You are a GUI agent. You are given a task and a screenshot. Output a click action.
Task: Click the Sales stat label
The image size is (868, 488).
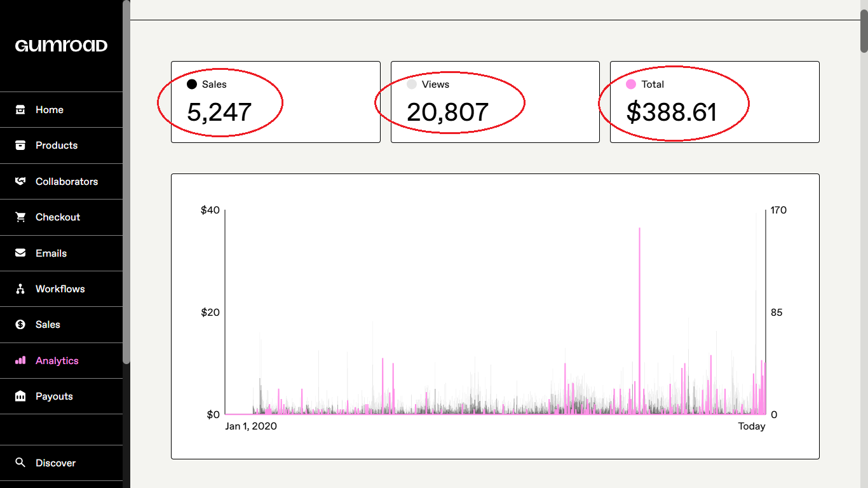214,84
